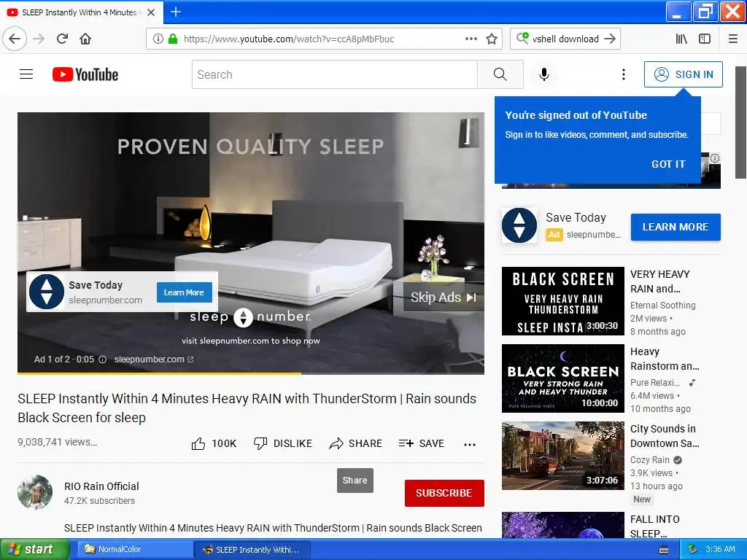Run the vshell download search arrow

coord(610,39)
